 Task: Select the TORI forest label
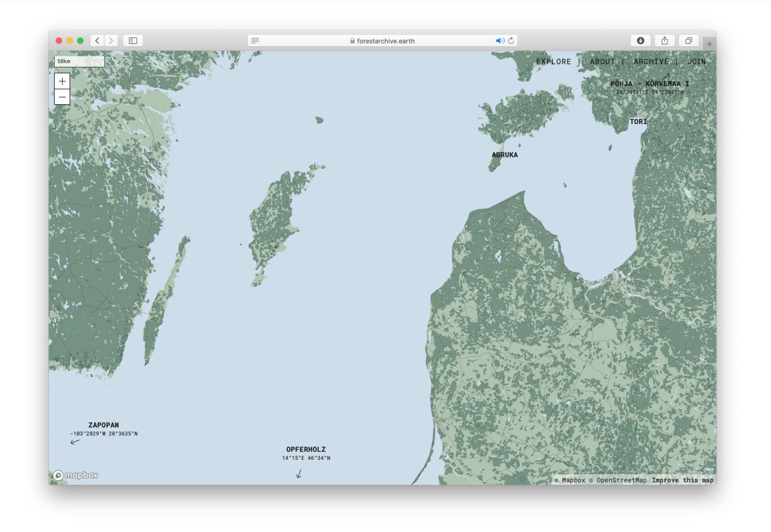638,122
